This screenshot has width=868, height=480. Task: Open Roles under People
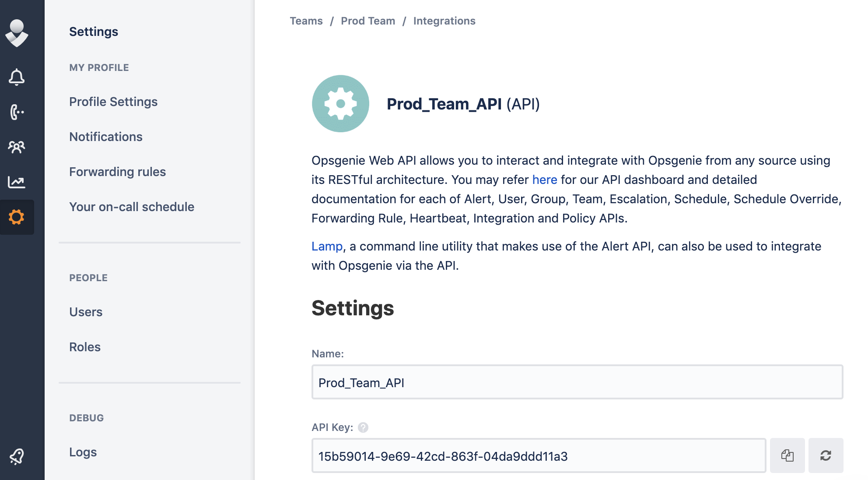point(85,347)
